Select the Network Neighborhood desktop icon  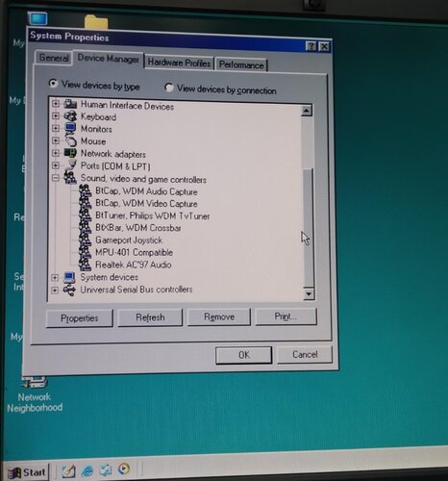pos(35,395)
